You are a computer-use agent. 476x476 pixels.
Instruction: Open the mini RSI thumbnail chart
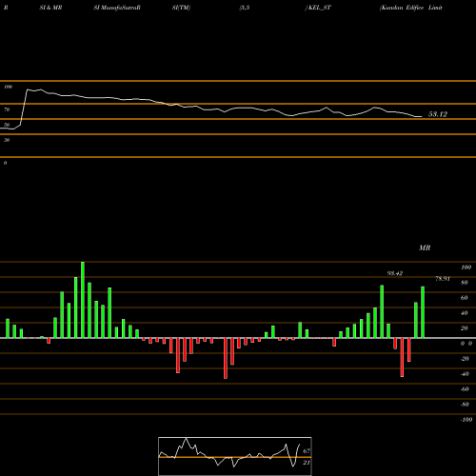[x=235, y=456]
